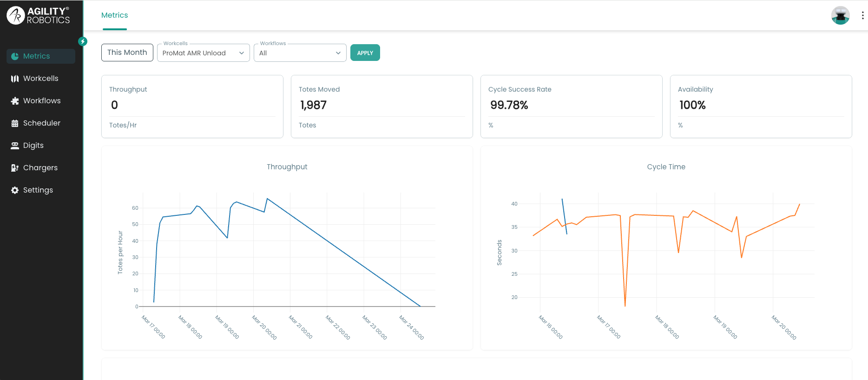Collapse sidebar with green lightning toggle
Viewport: 868px width, 380px height.
[x=83, y=41]
